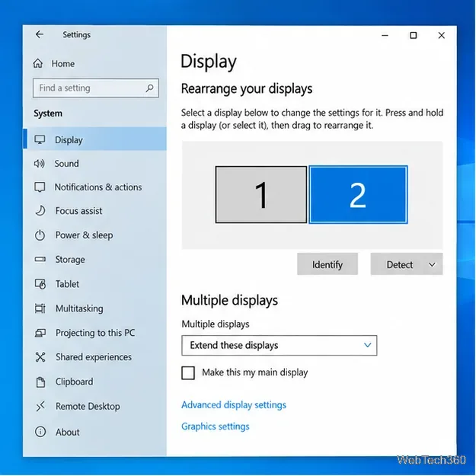Expand the arrow beside Detect
This screenshot has height=476, width=476.
[432, 264]
